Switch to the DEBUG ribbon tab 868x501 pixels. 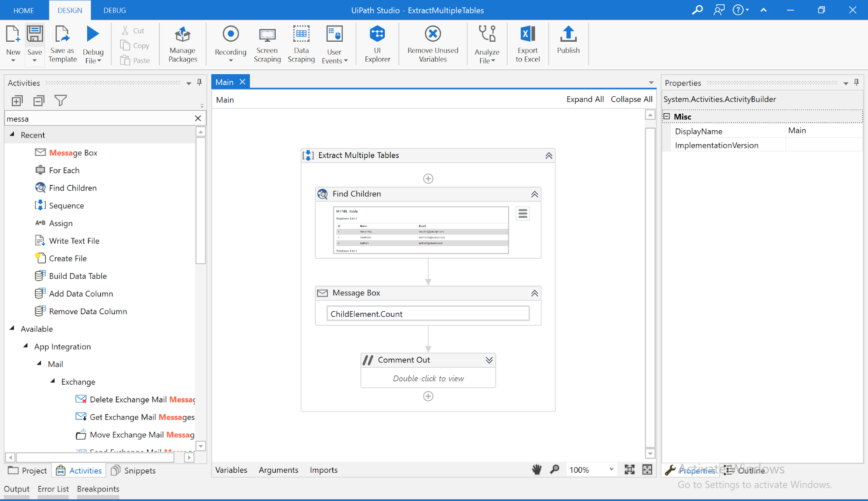[x=115, y=10]
